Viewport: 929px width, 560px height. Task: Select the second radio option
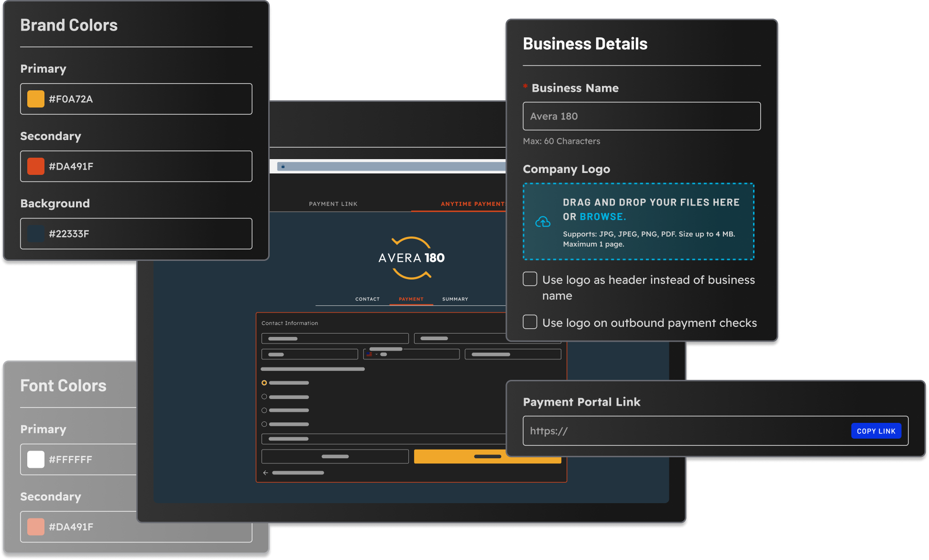[x=264, y=397]
